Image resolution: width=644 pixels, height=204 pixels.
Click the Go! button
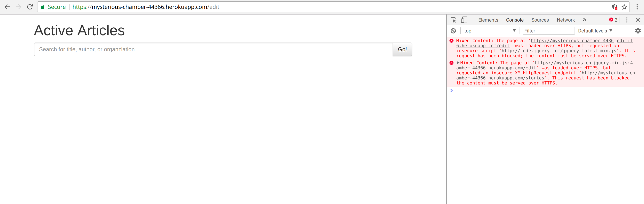(402, 49)
